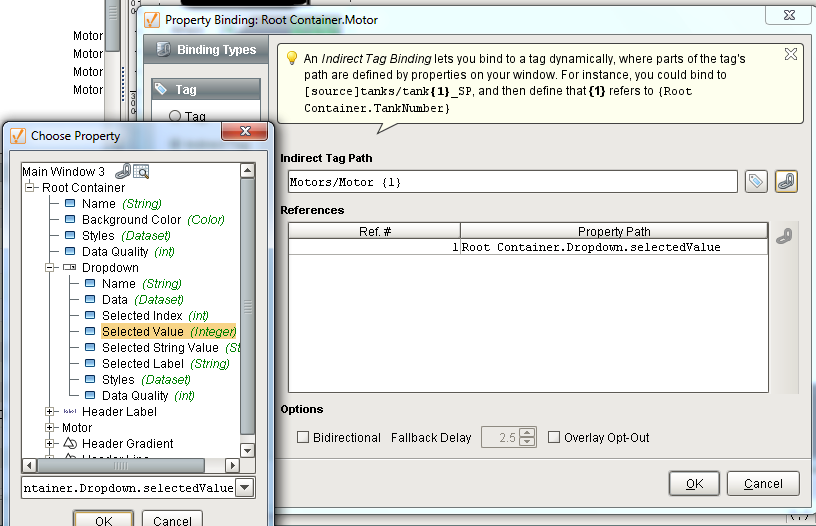Enable the Bidirectional checkbox
This screenshot has height=526, width=816.
pyautogui.click(x=303, y=437)
